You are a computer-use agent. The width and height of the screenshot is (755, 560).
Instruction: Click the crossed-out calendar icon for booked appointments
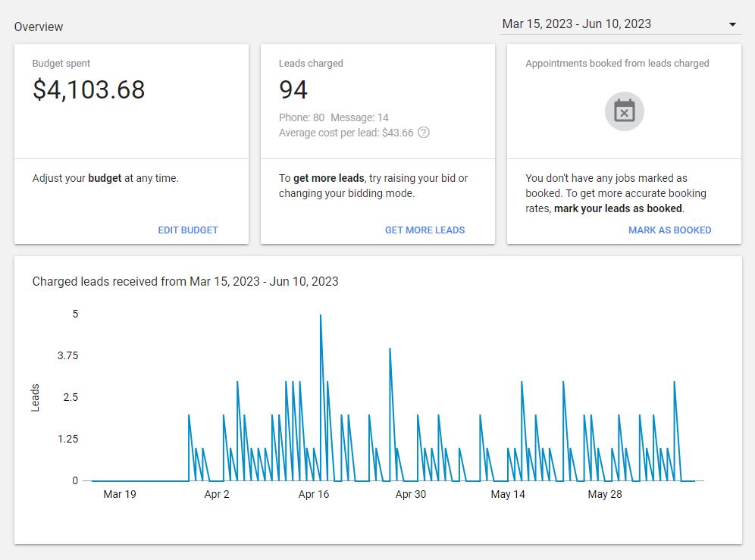[x=624, y=111]
